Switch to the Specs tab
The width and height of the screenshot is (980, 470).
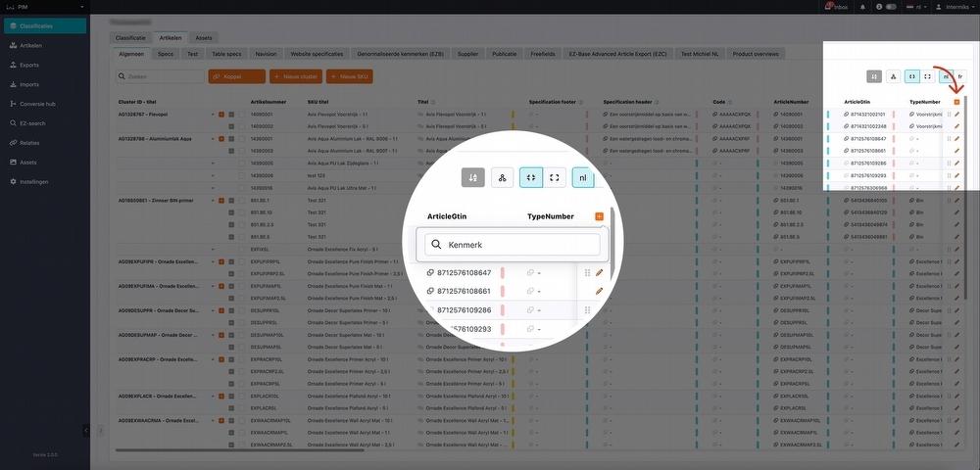click(166, 54)
